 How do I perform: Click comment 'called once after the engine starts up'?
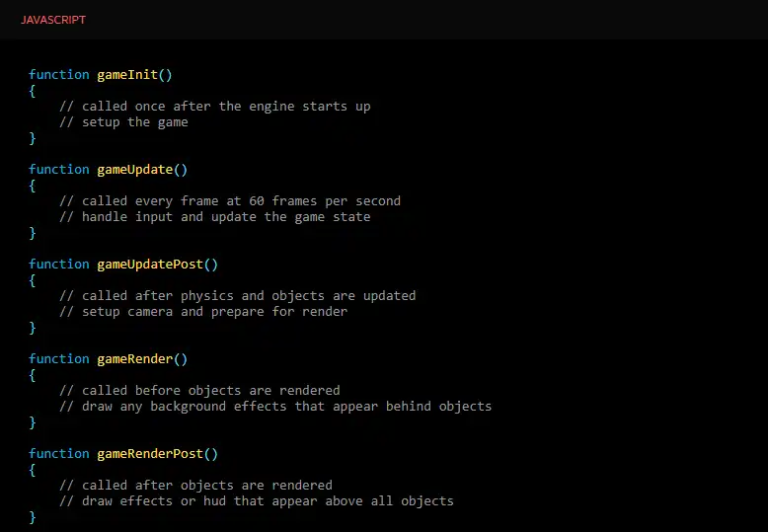[x=215, y=107]
